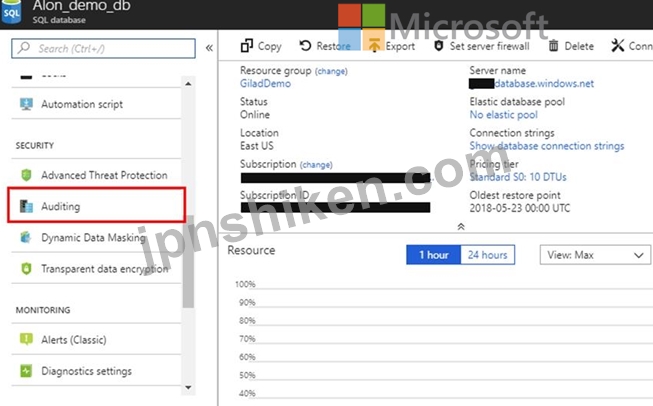Screen dimensions: 653x406
Task: Click the 2018-05-23 00:00 UTC restore point
Action: point(520,208)
